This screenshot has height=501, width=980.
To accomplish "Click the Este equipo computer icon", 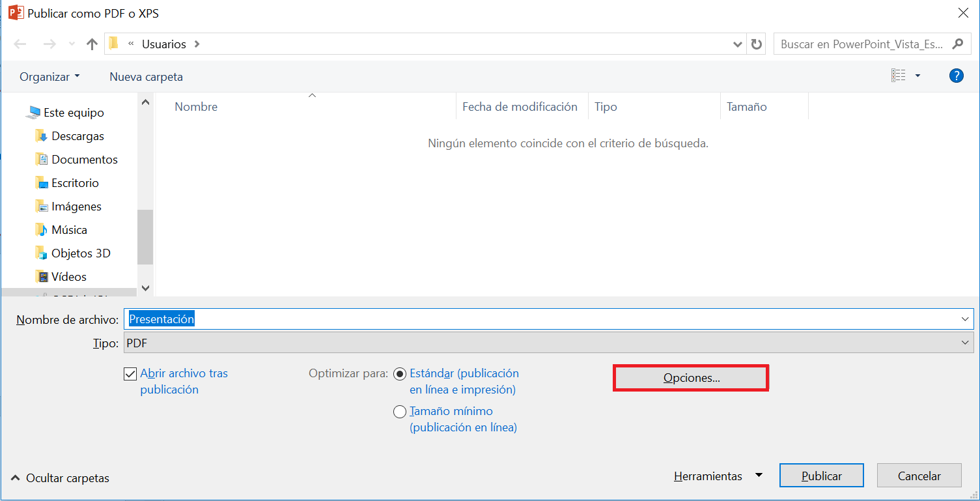I will coord(33,113).
